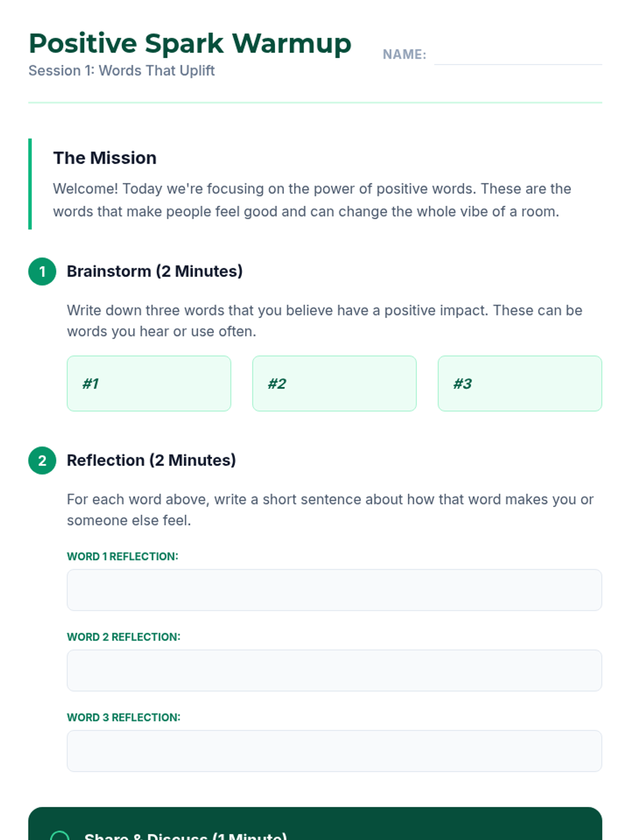Click The Mission heading
Viewport: 630px width, 840px height.
(x=104, y=158)
